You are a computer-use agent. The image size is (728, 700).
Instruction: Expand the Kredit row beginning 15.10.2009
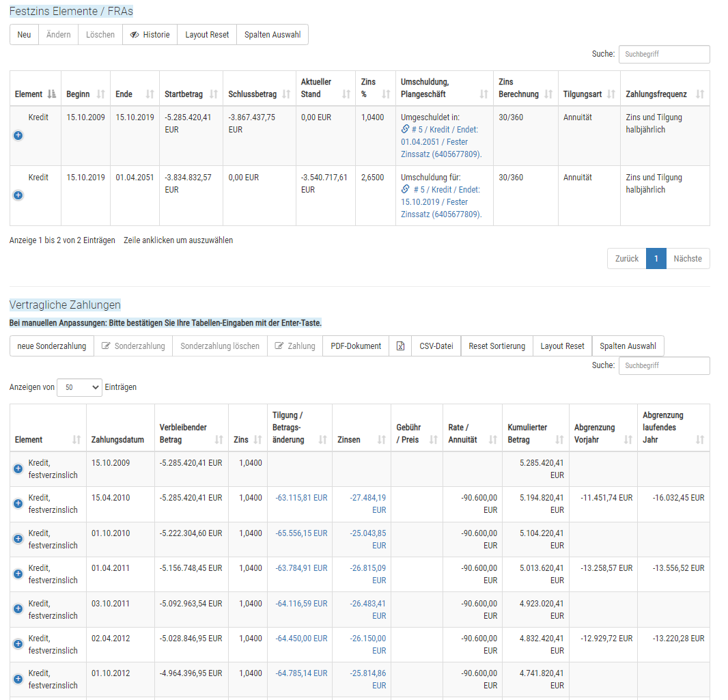point(18,135)
